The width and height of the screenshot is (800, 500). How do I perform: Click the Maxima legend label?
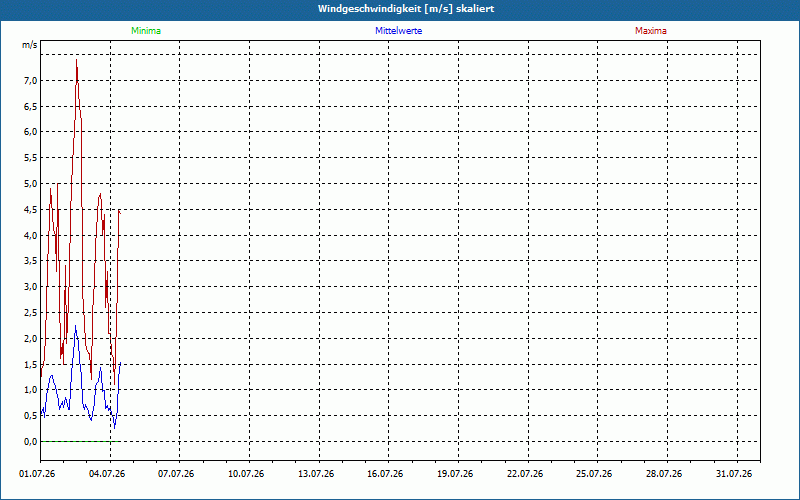pos(651,31)
